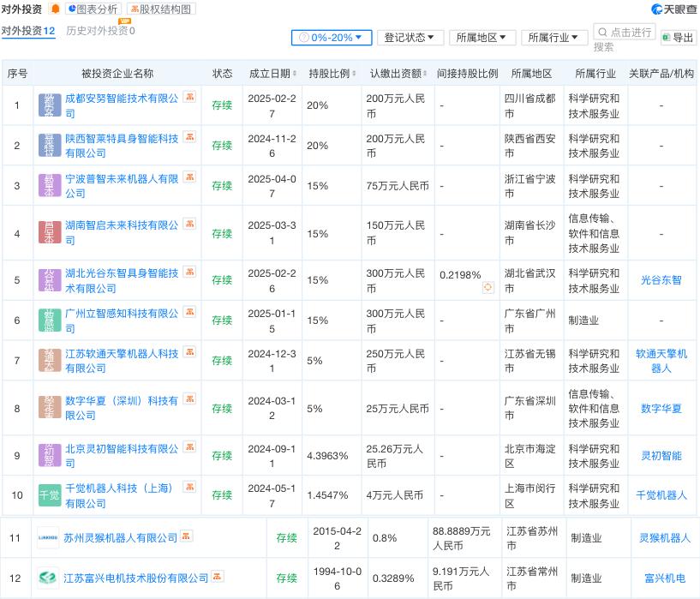Click the 江苏富兴电机 company logo
The image size is (700, 599).
pos(49,578)
